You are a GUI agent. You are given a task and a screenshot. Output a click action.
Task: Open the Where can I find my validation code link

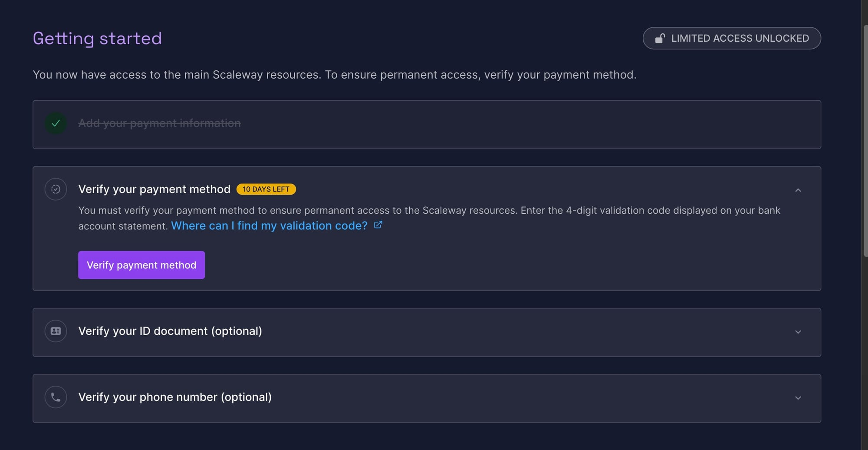[x=269, y=226]
